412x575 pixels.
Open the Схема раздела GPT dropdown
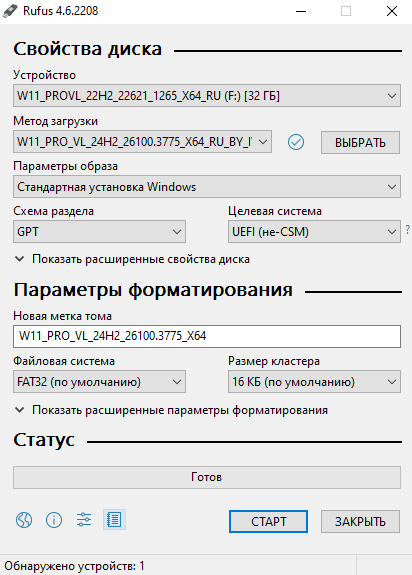click(x=99, y=232)
